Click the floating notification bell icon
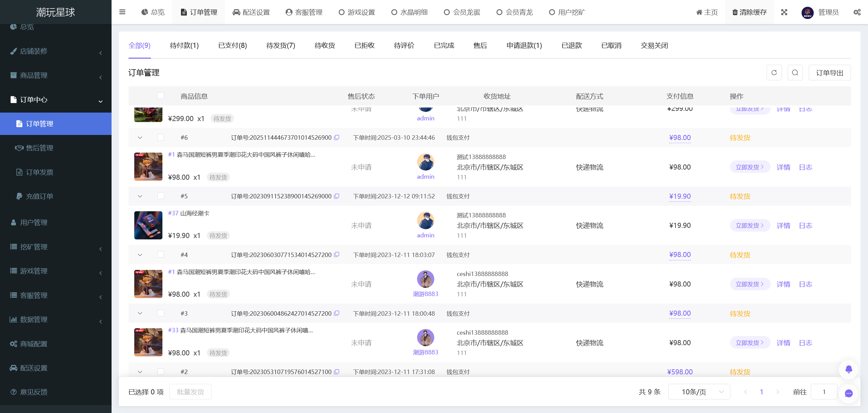This screenshot has height=413, width=868. pos(849,370)
